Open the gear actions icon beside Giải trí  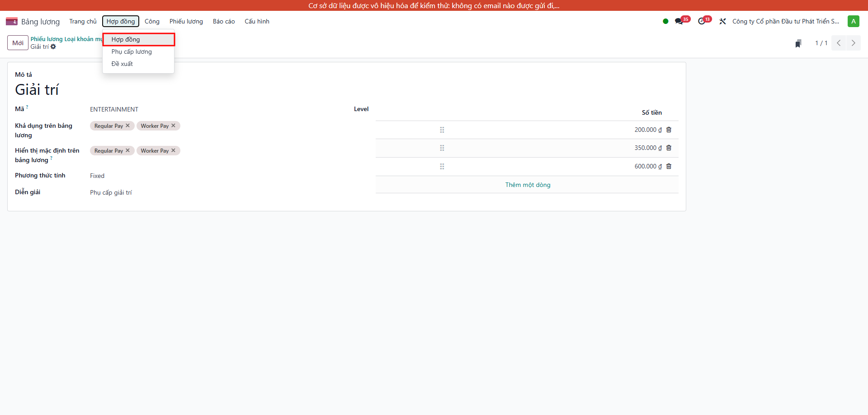tap(53, 47)
